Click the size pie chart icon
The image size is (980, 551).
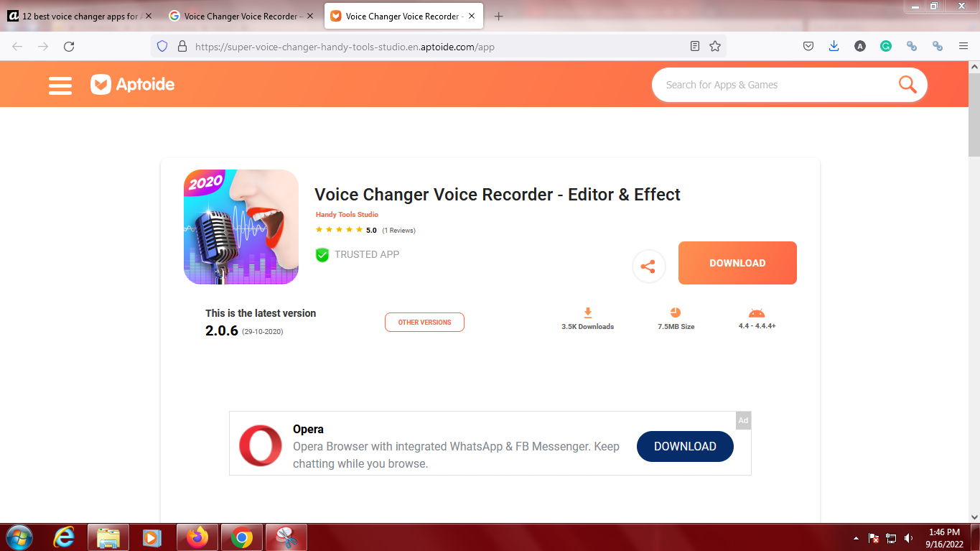676,312
